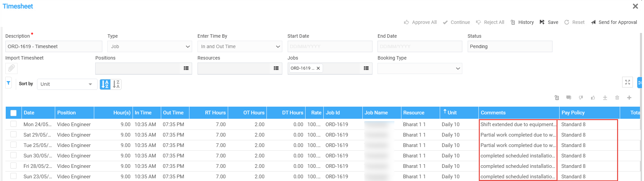The height and width of the screenshot is (181, 644).
Task: Open the Sort by Unit dropdown
Action: [67, 84]
